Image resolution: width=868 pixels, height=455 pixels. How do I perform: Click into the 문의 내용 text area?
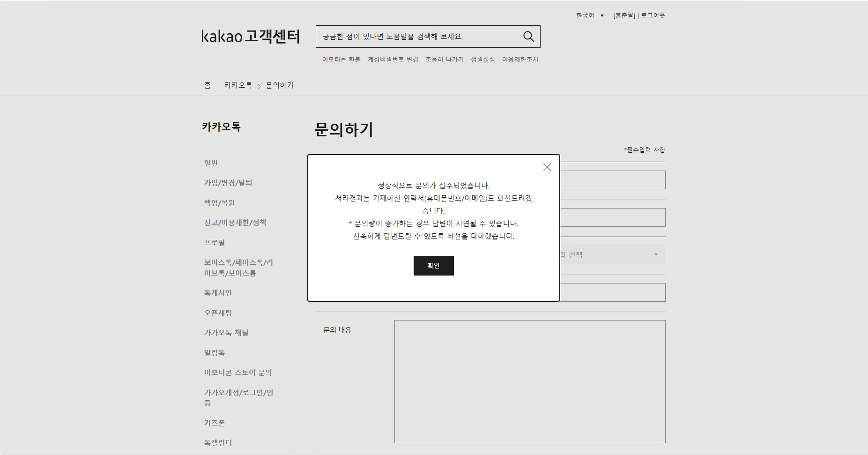pyautogui.click(x=529, y=381)
